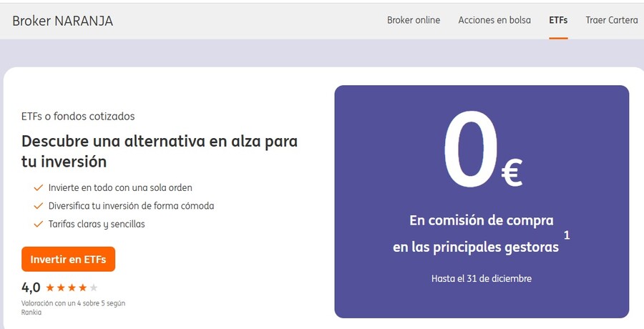Click the Valoración con un 4 sobre 5 según Rankia text

tap(73, 308)
